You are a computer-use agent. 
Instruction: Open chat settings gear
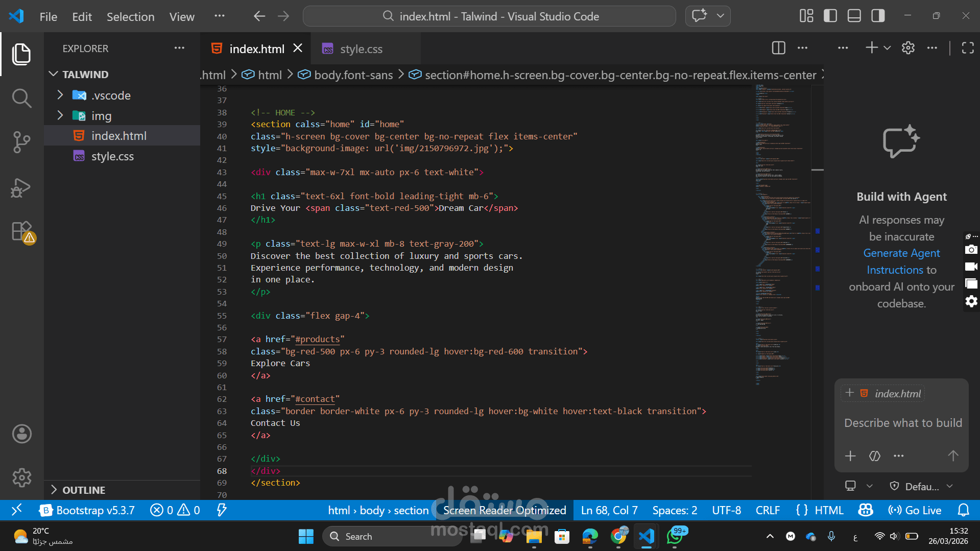tap(908, 47)
